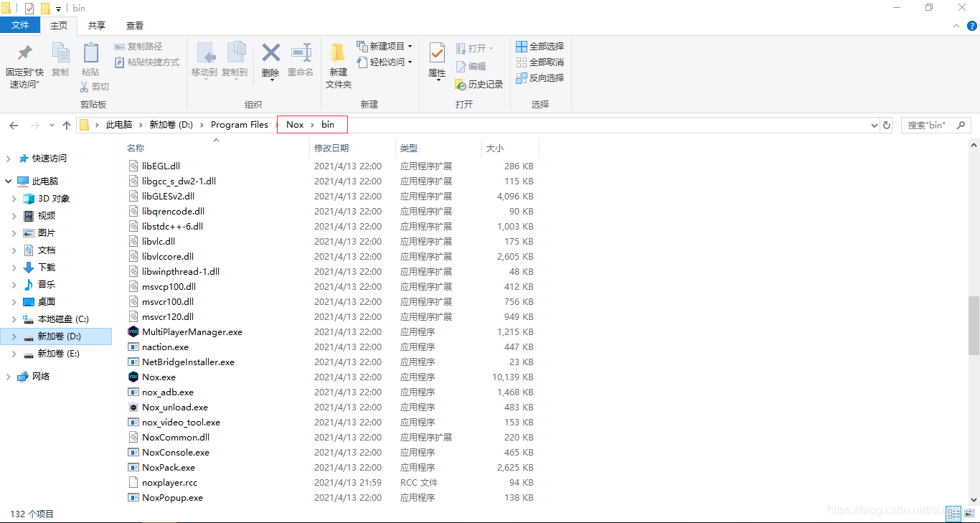
Task: Select Local Disk (C:) in tree
Action: point(63,319)
